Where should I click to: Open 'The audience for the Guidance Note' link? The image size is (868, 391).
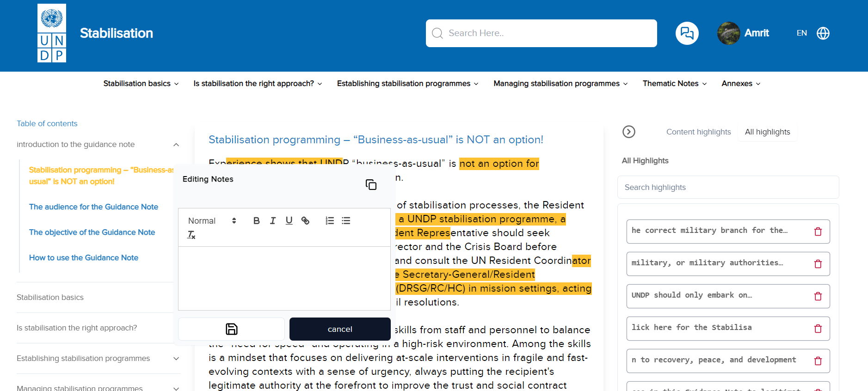[x=93, y=207]
